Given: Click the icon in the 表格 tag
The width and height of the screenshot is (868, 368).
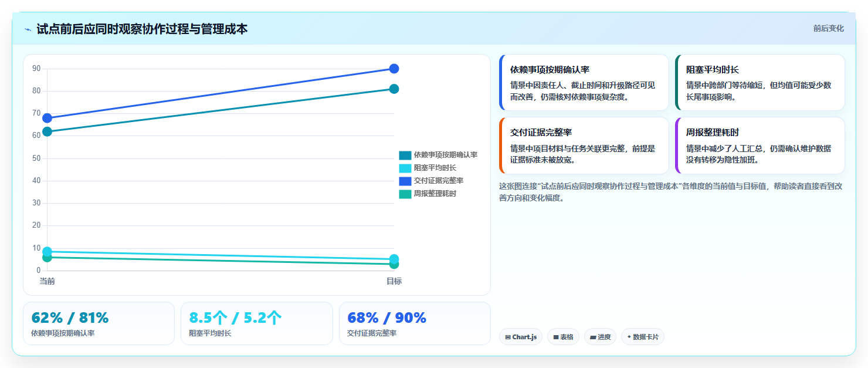Looking at the screenshot, I should [556, 337].
